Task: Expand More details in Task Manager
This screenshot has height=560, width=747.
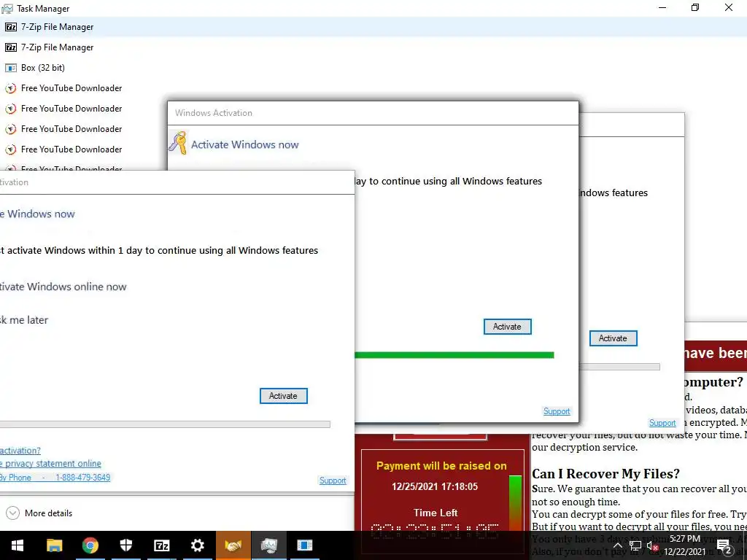Action: pyautogui.click(x=39, y=513)
